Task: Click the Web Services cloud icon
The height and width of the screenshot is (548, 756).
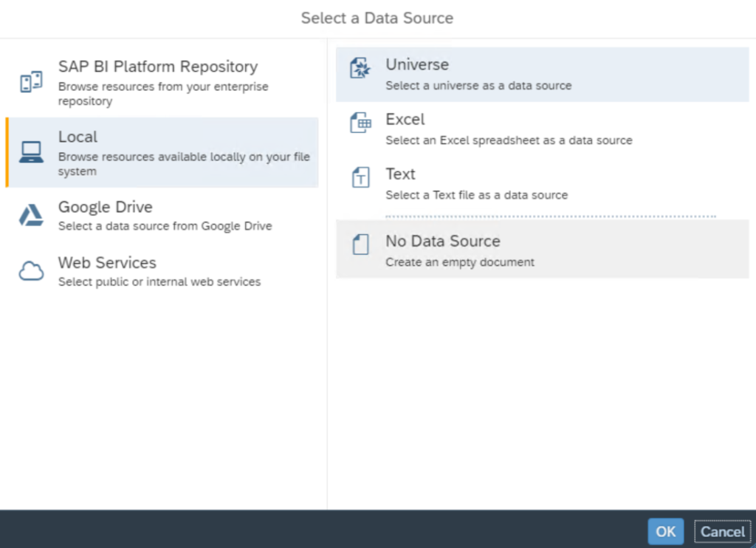Action: point(31,271)
